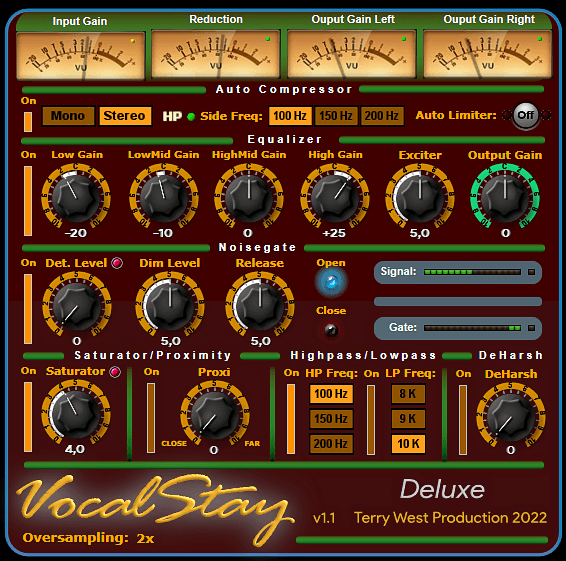Set Side Freq to 200 Hz
This screenshot has width=566, height=561.
pyautogui.click(x=382, y=116)
